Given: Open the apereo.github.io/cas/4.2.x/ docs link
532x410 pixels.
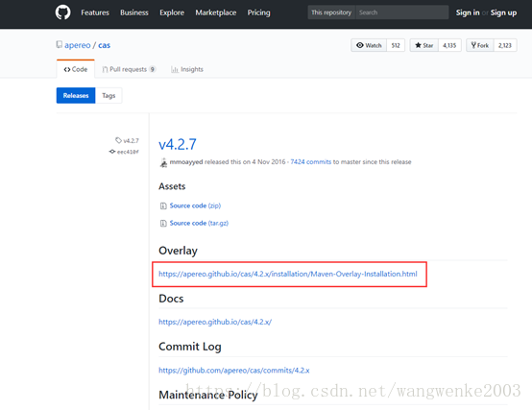Looking at the screenshot, I should coord(215,322).
